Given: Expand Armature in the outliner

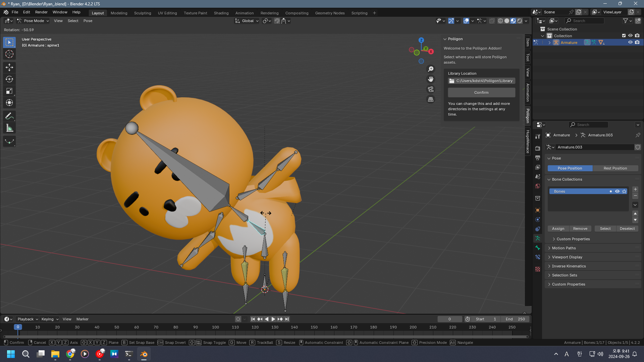Looking at the screenshot, I should [549, 43].
